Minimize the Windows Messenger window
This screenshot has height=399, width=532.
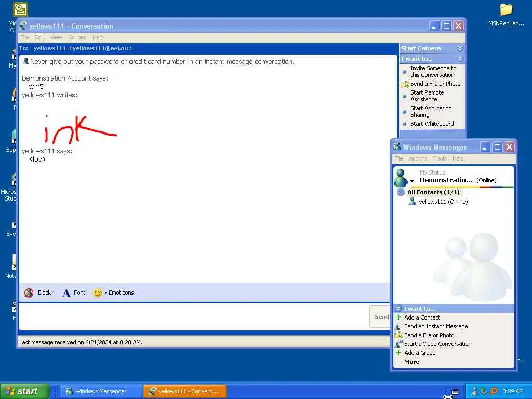coord(485,147)
